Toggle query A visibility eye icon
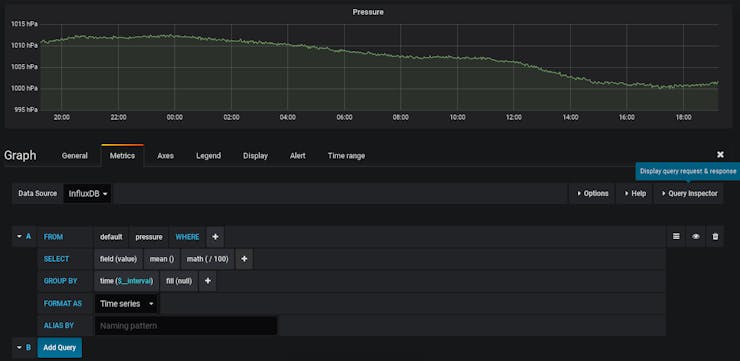Viewport: 740px width, 361px height. [695, 236]
